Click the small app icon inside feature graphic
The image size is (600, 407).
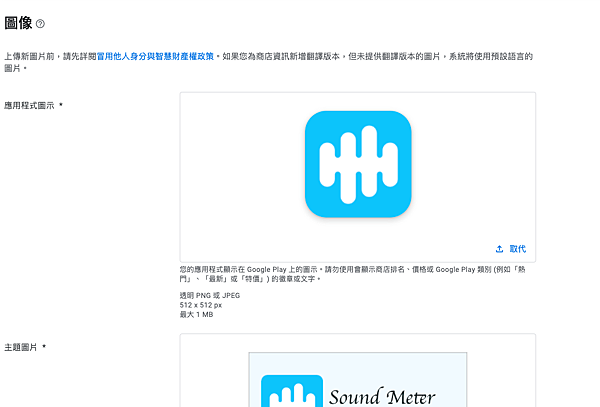point(292,391)
